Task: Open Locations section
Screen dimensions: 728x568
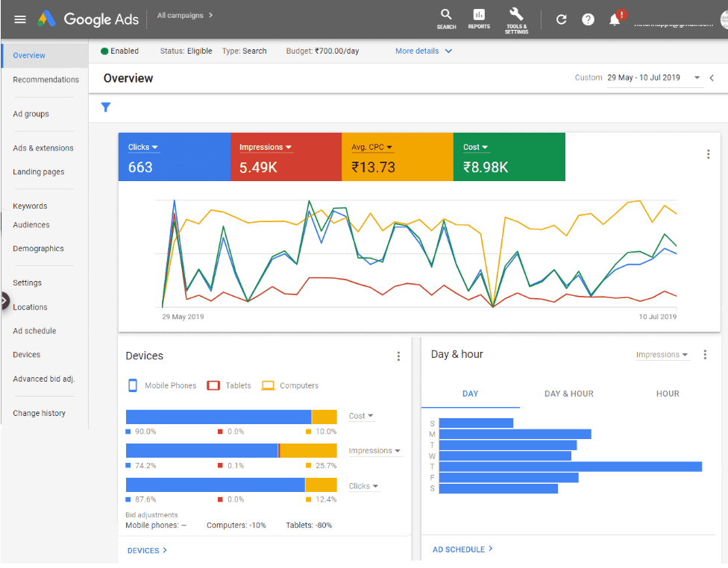Action: click(30, 307)
